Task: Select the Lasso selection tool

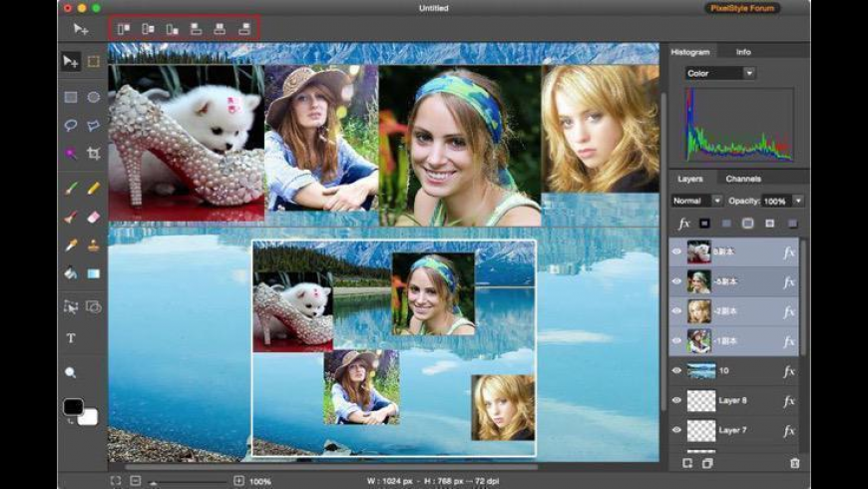Action: click(x=71, y=126)
